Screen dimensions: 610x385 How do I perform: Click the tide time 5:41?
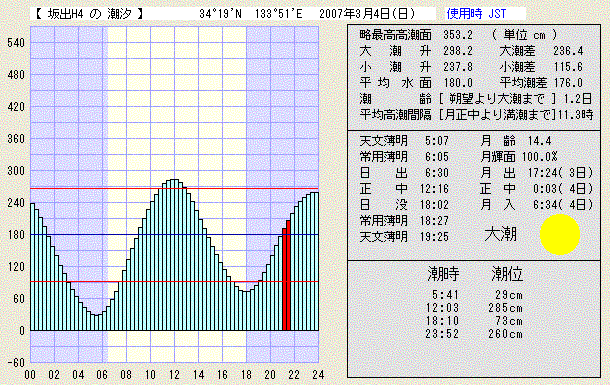click(x=445, y=295)
